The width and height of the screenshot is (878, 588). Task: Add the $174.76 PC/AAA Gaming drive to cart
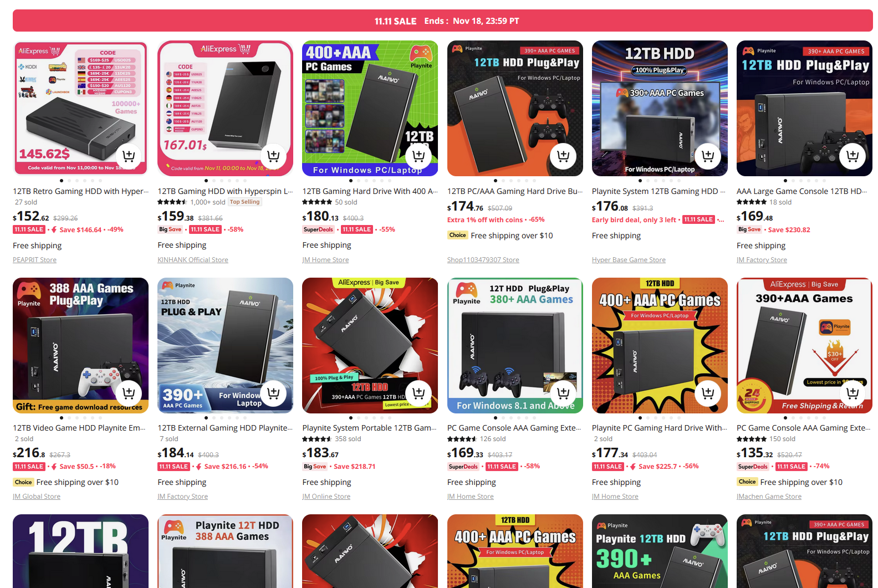point(563,156)
